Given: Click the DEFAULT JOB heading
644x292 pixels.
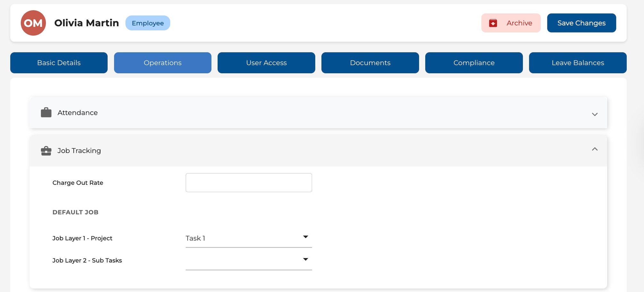Looking at the screenshot, I should pos(75,212).
